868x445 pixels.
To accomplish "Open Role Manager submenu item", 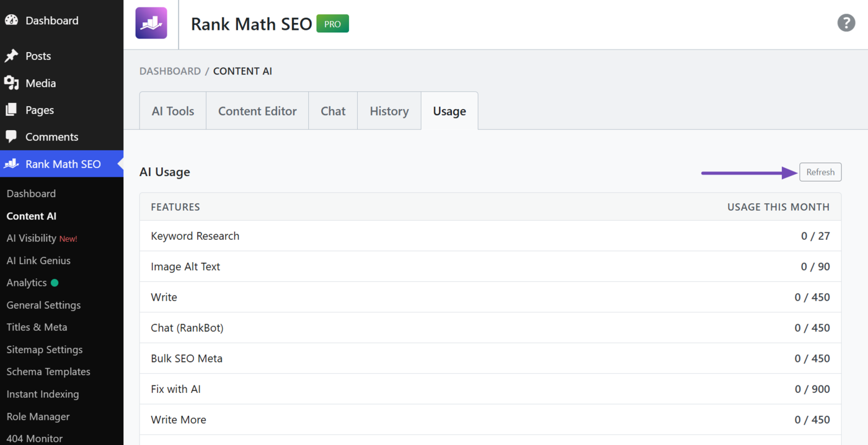I will pyautogui.click(x=38, y=416).
